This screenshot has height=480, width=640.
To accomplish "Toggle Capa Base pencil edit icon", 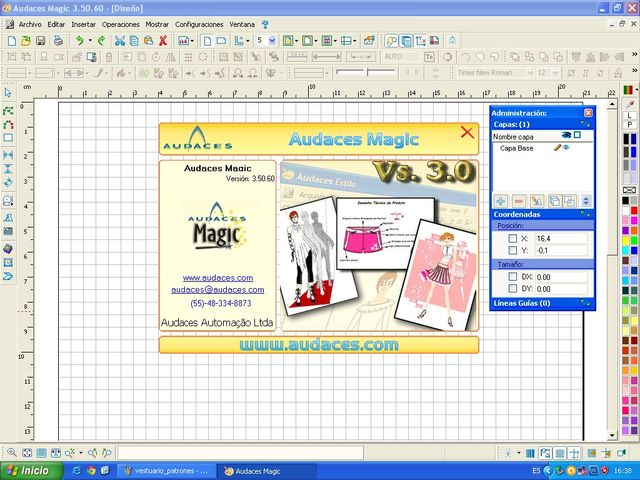I will click(x=558, y=147).
